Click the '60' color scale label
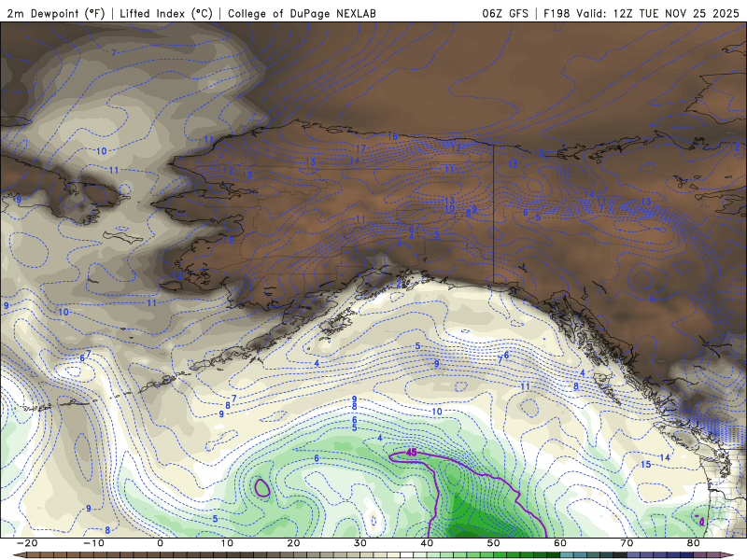 click(560, 543)
